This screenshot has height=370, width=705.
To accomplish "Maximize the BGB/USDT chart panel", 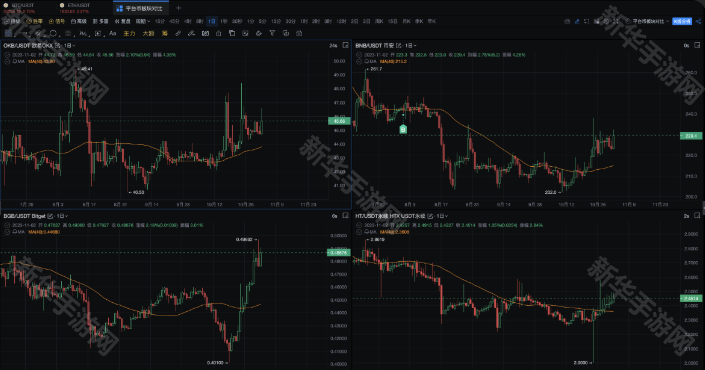I will pyautogui.click(x=345, y=216).
